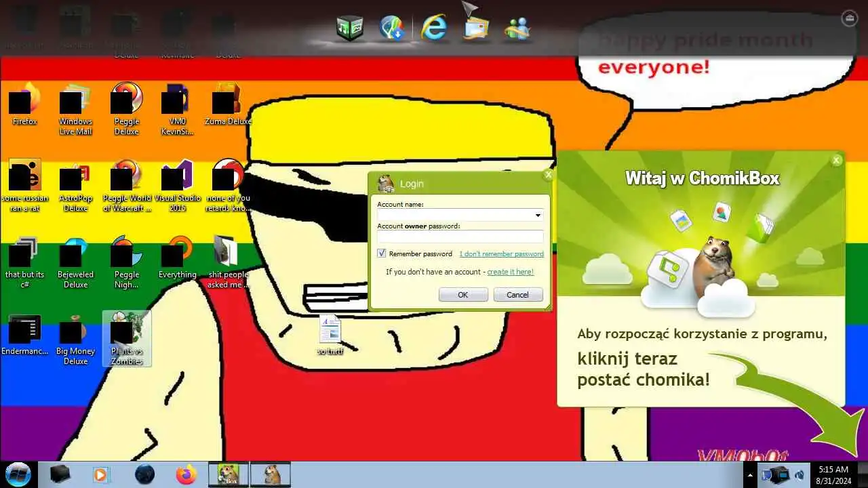This screenshot has width=868, height=488.
Task: Open the globe download icon in top dock
Action: coord(392,28)
